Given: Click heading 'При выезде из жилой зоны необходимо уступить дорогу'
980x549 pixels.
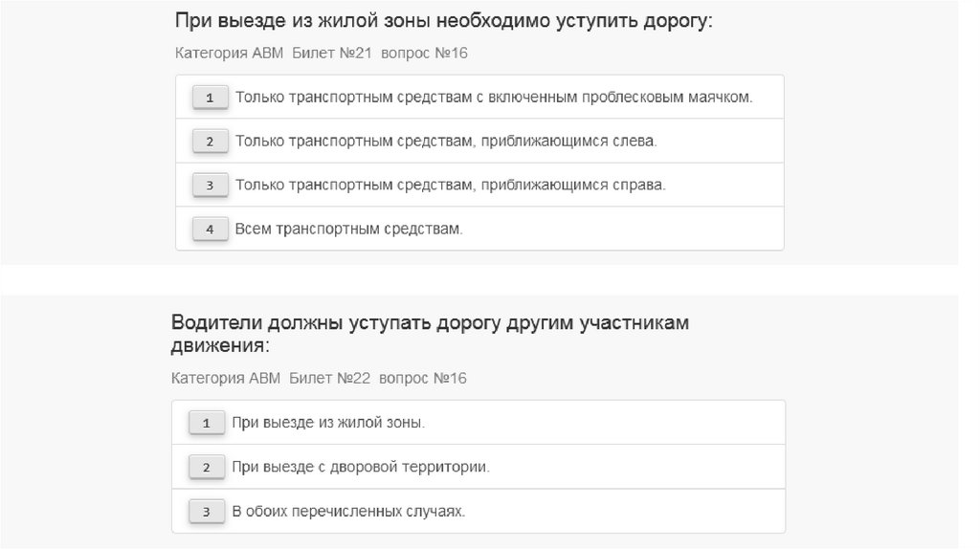Looking at the screenshot, I should click(x=444, y=21).
